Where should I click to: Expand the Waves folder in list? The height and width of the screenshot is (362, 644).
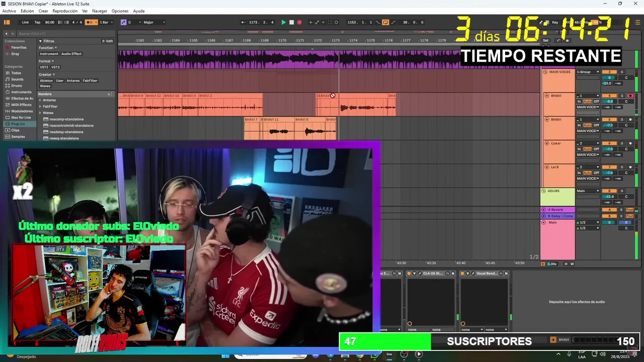40,113
